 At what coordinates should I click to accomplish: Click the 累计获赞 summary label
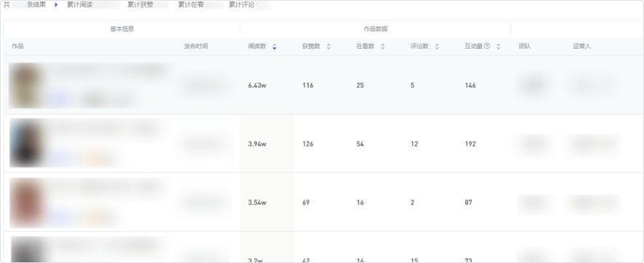(140, 5)
